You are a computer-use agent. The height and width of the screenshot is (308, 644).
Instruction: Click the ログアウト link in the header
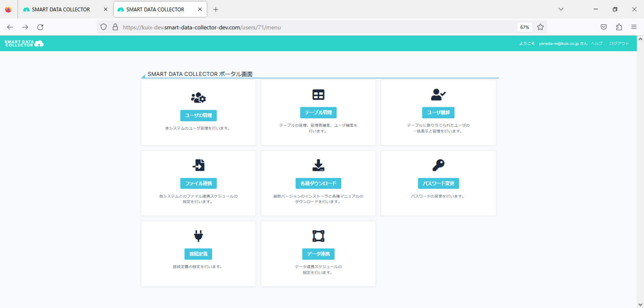coord(619,44)
